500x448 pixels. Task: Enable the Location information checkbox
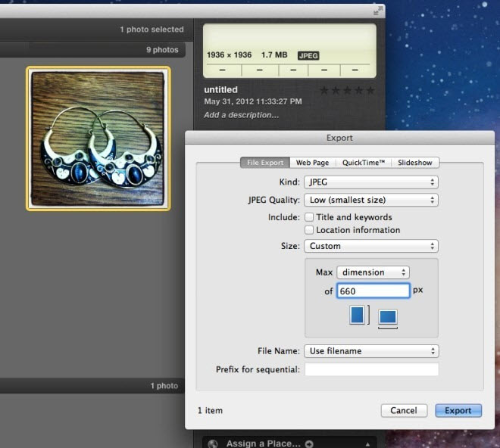click(x=308, y=230)
